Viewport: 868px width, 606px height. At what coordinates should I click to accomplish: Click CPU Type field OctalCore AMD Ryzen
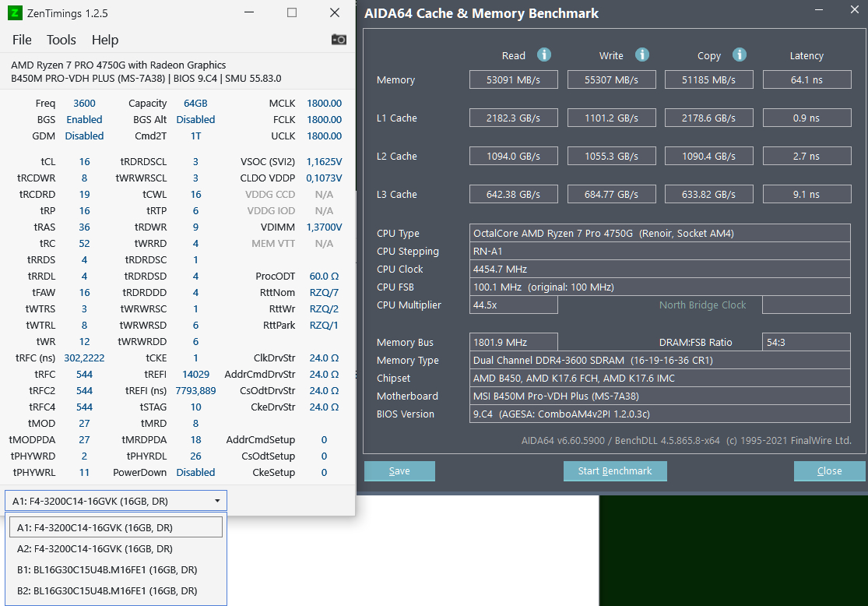[x=660, y=233]
